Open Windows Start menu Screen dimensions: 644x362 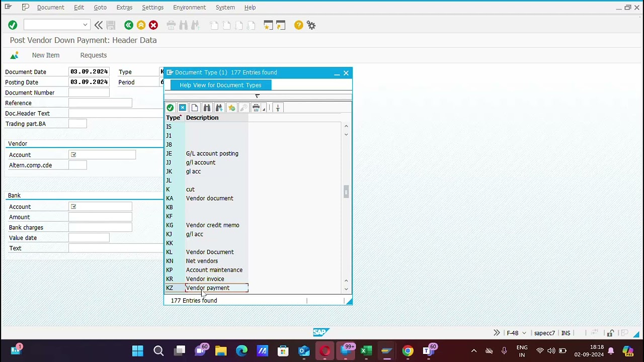(x=137, y=350)
